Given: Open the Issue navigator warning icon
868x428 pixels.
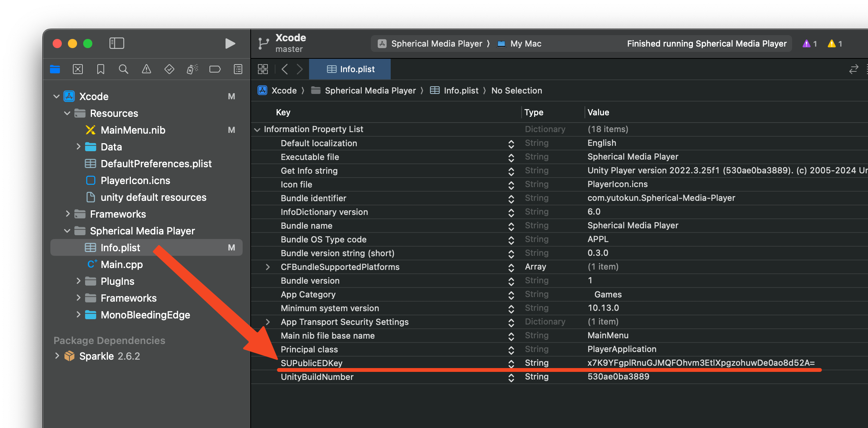Looking at the screenshot, I should [x=147, y=69].
